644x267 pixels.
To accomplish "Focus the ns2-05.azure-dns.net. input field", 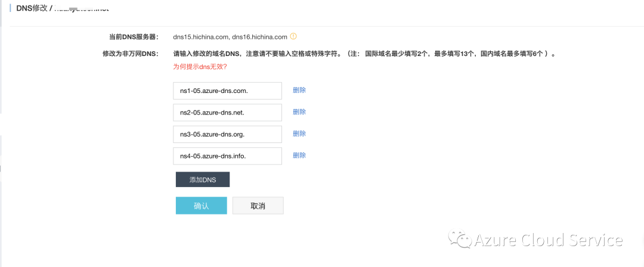I will [228, 113].
